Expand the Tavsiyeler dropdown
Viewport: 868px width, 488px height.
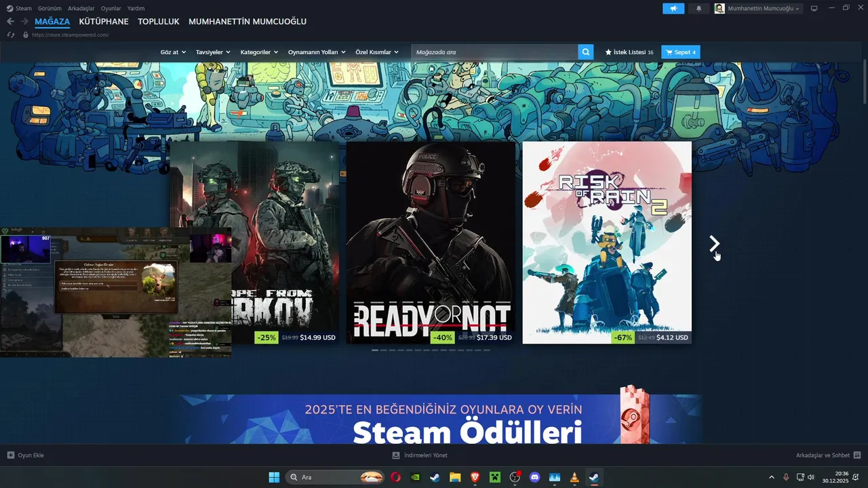[x=213, y=52]
